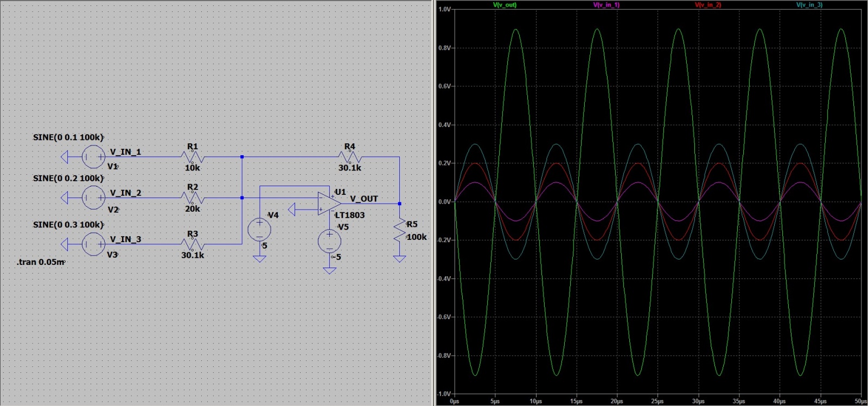
Task: Select the V4 supply source symbol
Action: click(259, 230)
